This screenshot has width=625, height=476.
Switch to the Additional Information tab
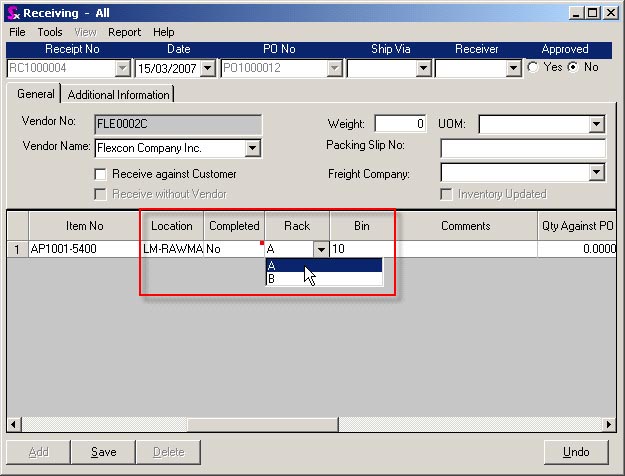(119, 95)
